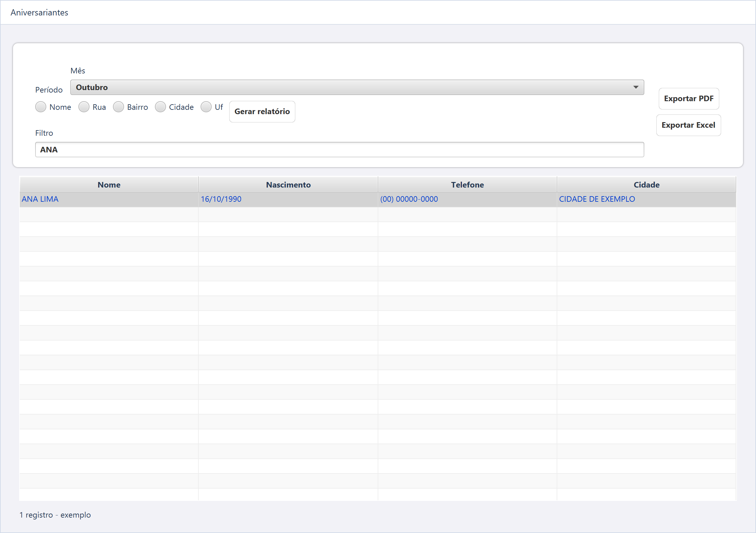This screenshot has height=533, width=756.
Task: Click the Filtro label
Action: pos(44,133)
